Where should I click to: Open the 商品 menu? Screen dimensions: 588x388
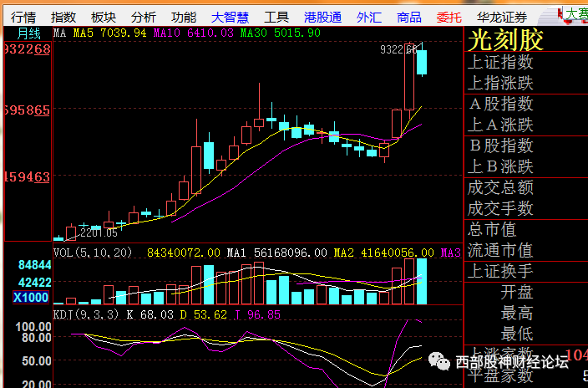(x=409, y=17)
